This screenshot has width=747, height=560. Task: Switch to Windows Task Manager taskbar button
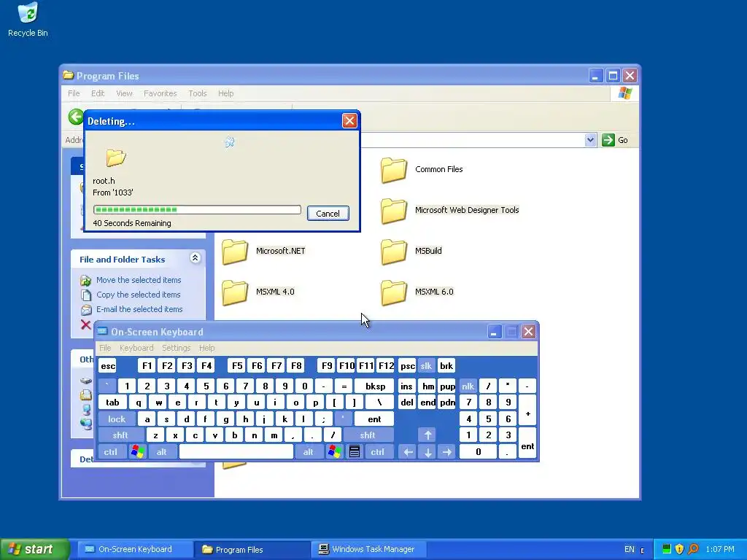tap(368, 550)
